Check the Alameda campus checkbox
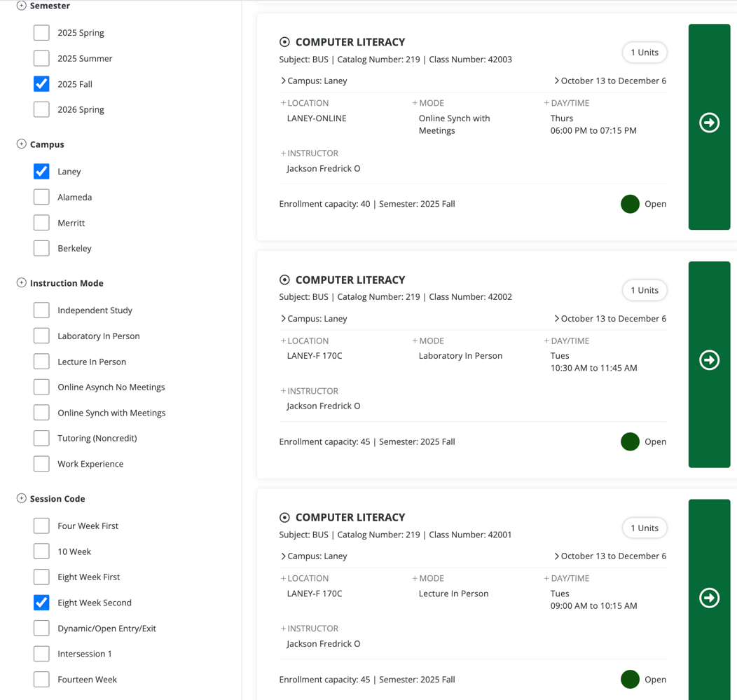The width and height of the screenshot is (737, 700). (41, 197)
